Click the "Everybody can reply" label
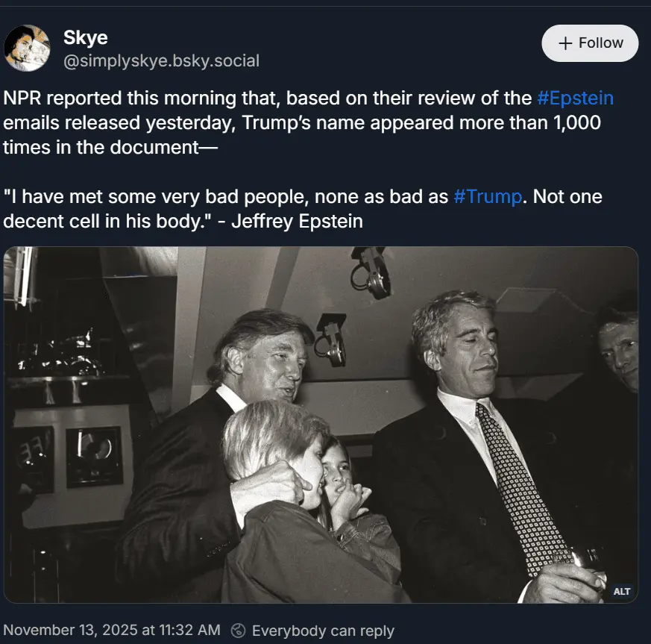Screen dimensions: 651x644 click(x=323, y=631)
